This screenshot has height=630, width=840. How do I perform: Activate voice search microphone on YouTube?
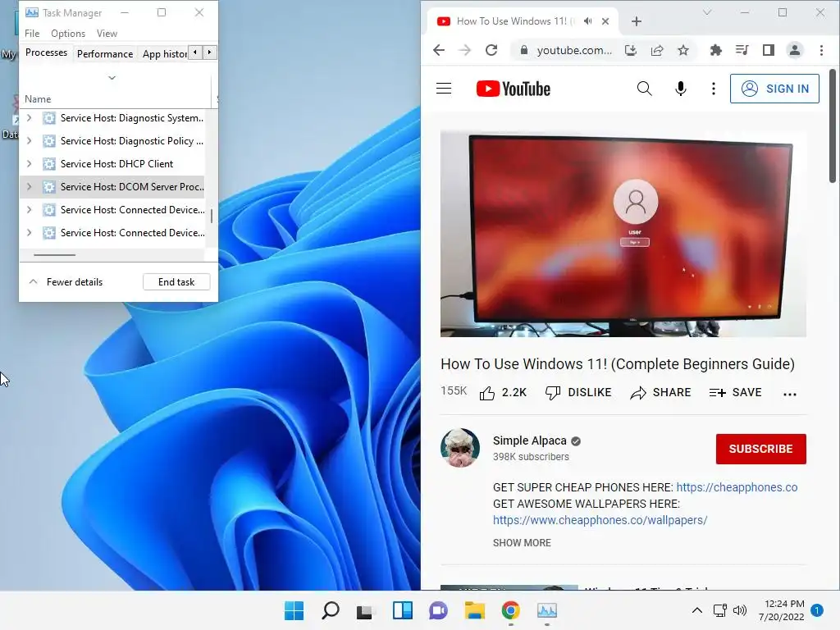click(x=680, y=89)
